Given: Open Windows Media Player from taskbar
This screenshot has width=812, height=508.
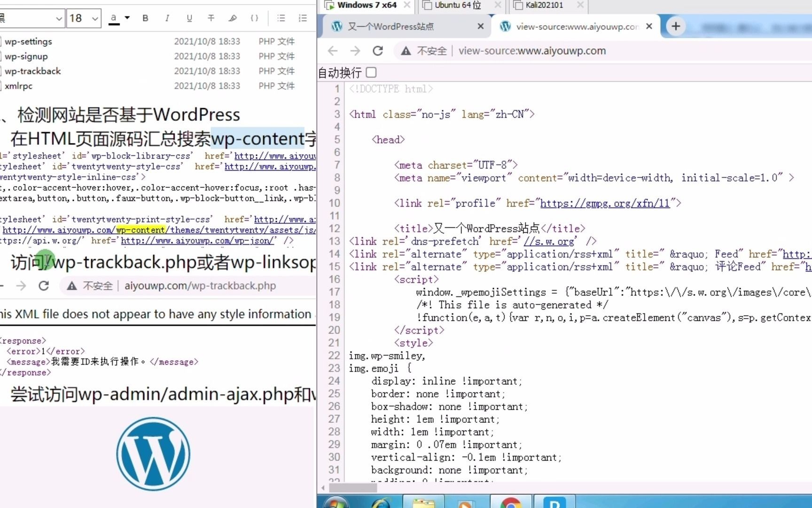Looking at the screenshot, I should coord(465,503).
